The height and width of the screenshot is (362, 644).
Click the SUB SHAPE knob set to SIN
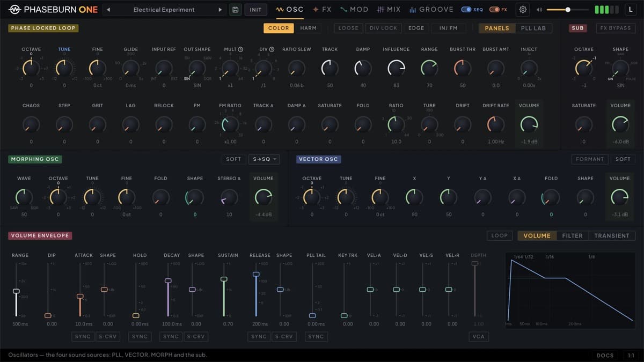[620, 68]
